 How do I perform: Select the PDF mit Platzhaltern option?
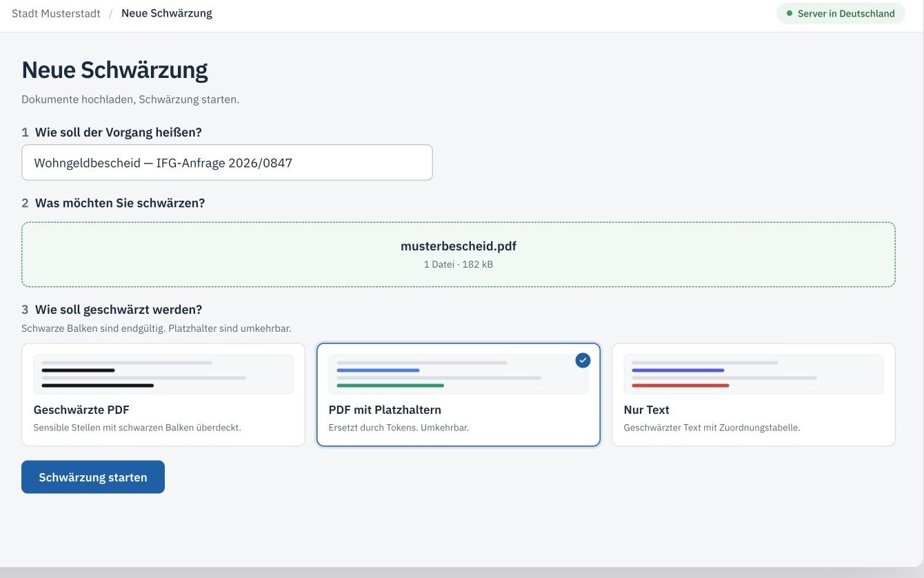click(x=459, y=395)
